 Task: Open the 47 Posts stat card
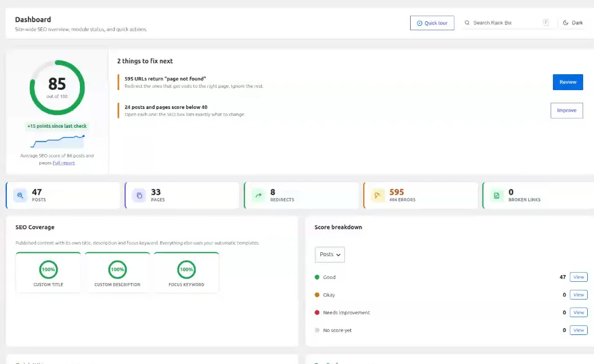(x=63, y=195)
